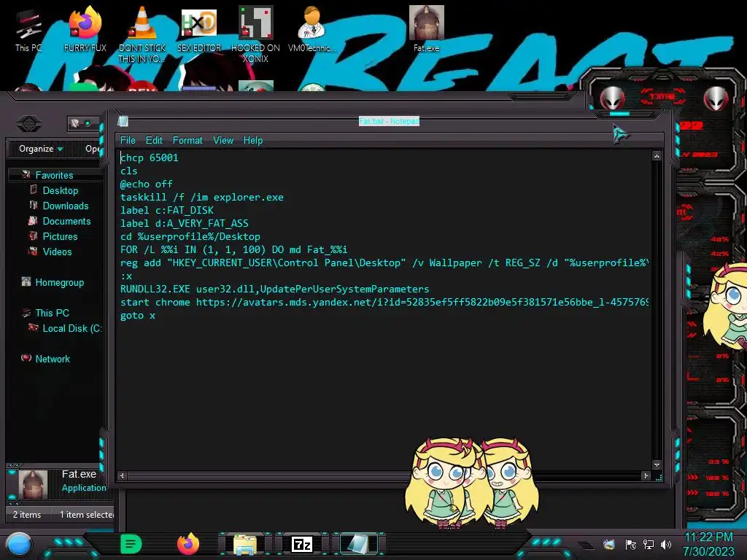Switch to 7-Zip on taskbar
The width and height of the screenshot is (747, 560).
[x=302, y=544]
